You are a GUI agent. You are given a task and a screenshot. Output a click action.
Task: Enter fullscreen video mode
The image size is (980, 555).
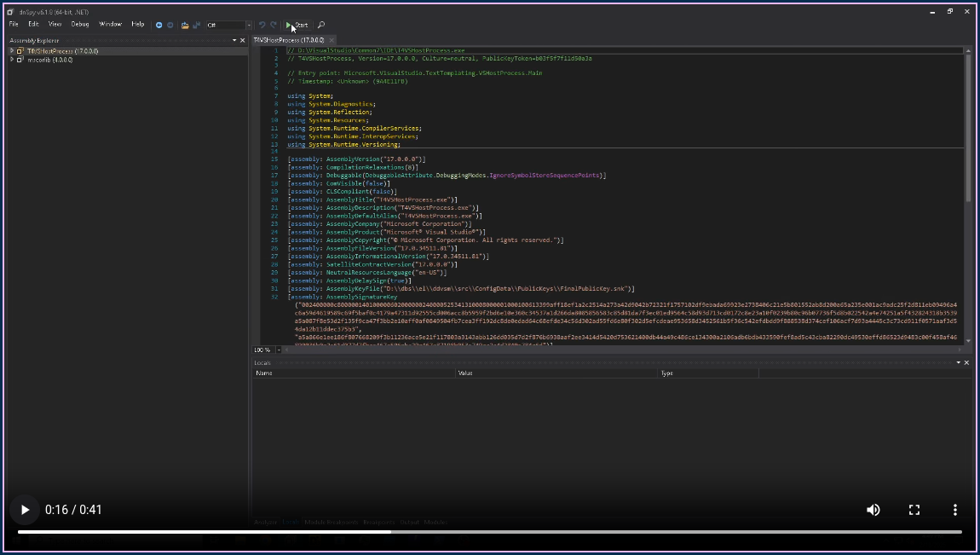tap(914, 510)
